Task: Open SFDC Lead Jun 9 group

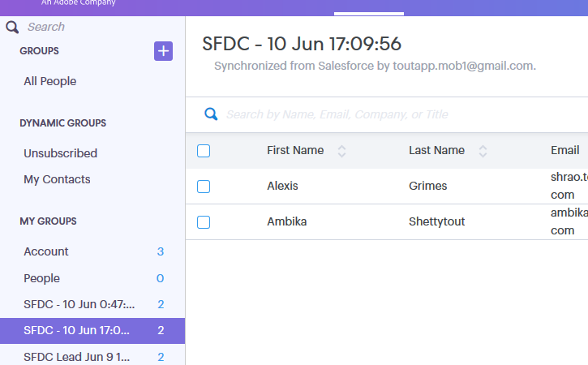Action: [x=92, y=357]
